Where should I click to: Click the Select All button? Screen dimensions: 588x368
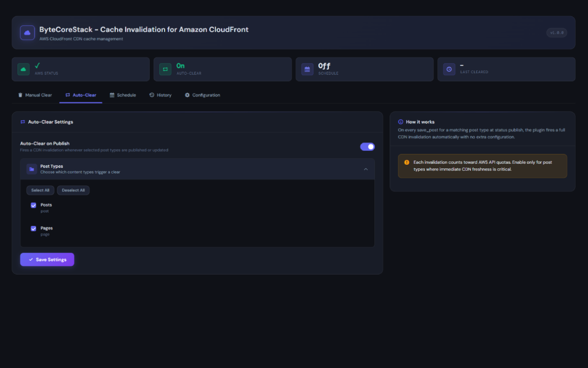(40, 190)
